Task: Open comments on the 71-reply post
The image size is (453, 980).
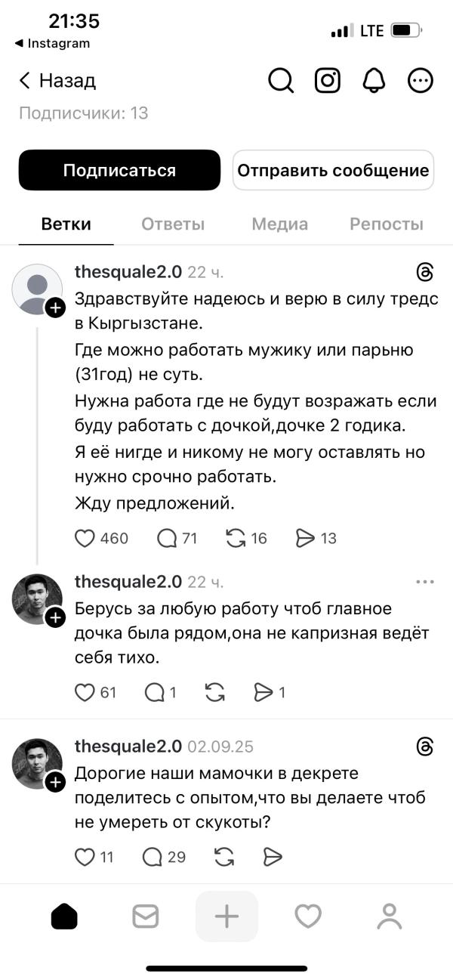Action: click(166, 538)
